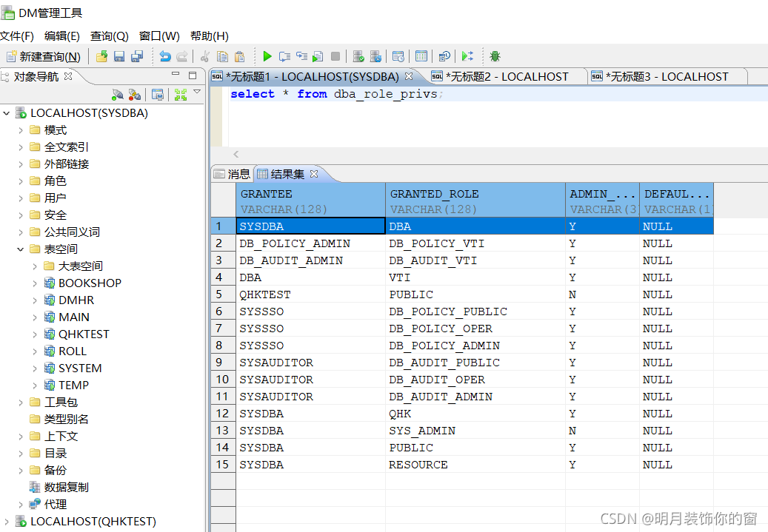
Task: Click the save all icon
Action: point(137,56)
